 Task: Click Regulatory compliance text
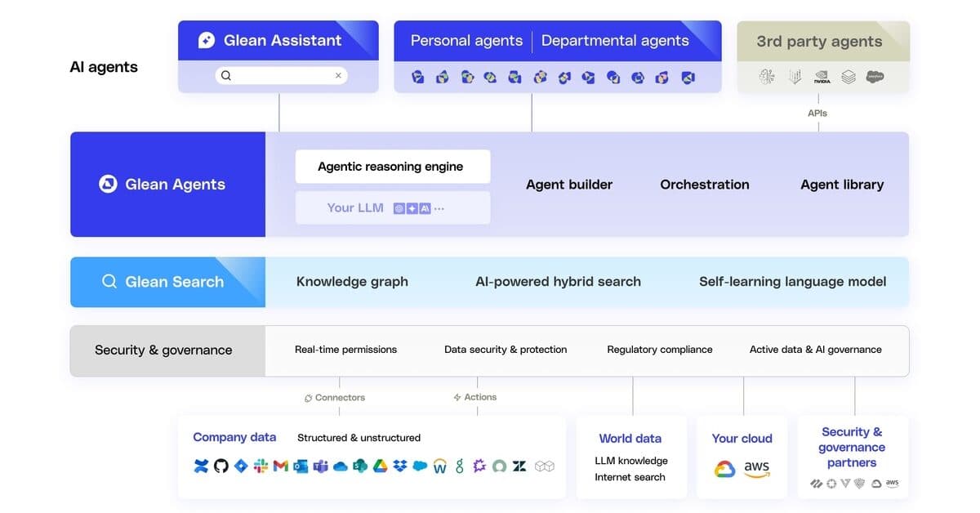[x=660, y=350]
